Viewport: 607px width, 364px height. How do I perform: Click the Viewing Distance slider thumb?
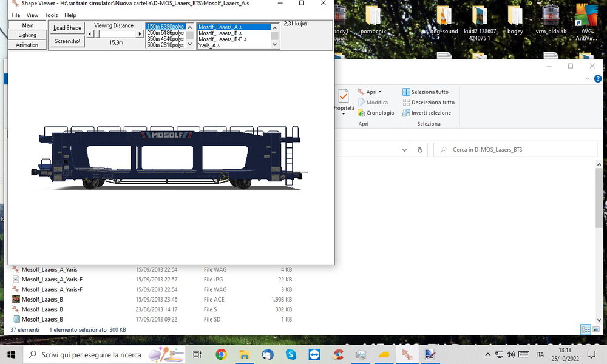click(97, 34)
